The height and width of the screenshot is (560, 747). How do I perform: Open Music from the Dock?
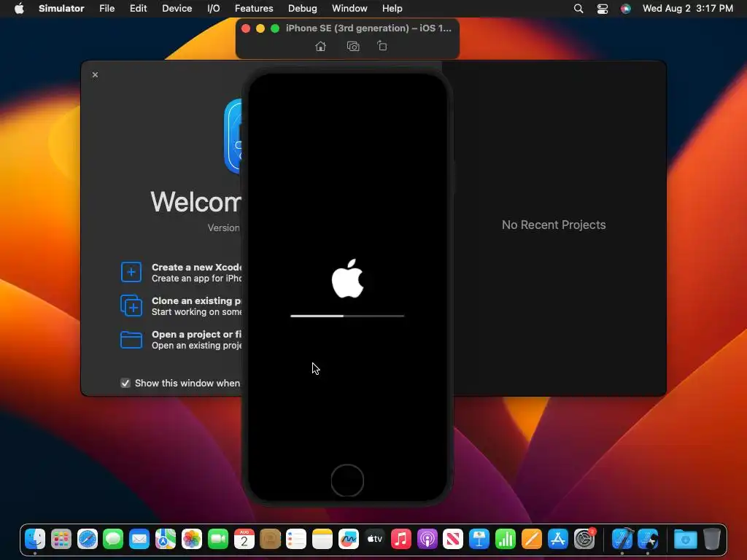point(401,539)
